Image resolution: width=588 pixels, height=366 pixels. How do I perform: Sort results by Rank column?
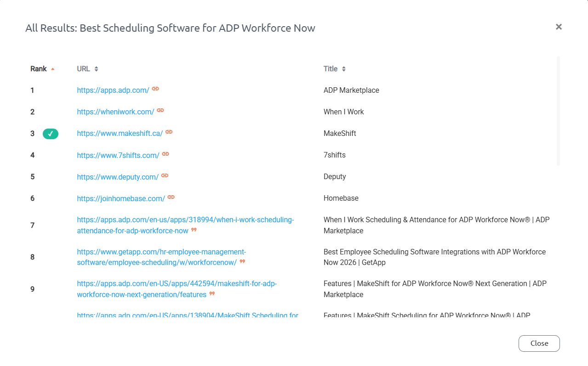coord(42,69)
